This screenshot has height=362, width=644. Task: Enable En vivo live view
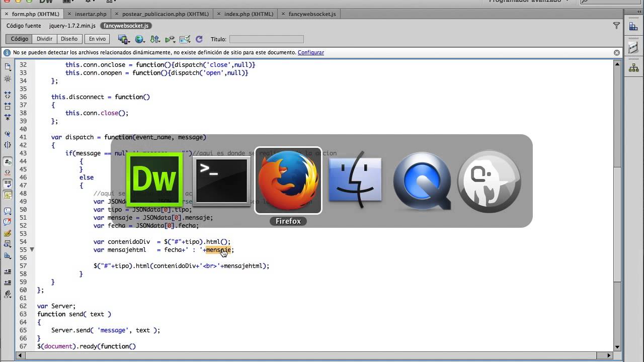pos(97,39)
